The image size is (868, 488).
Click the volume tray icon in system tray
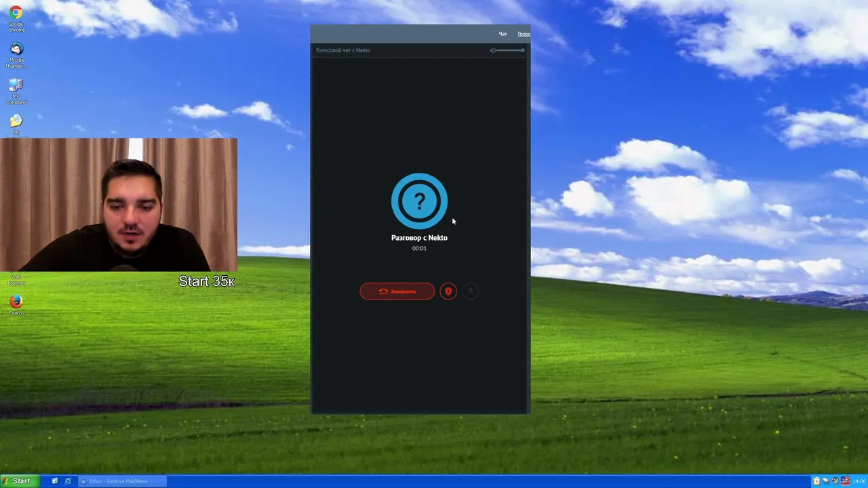click(835, 481)
